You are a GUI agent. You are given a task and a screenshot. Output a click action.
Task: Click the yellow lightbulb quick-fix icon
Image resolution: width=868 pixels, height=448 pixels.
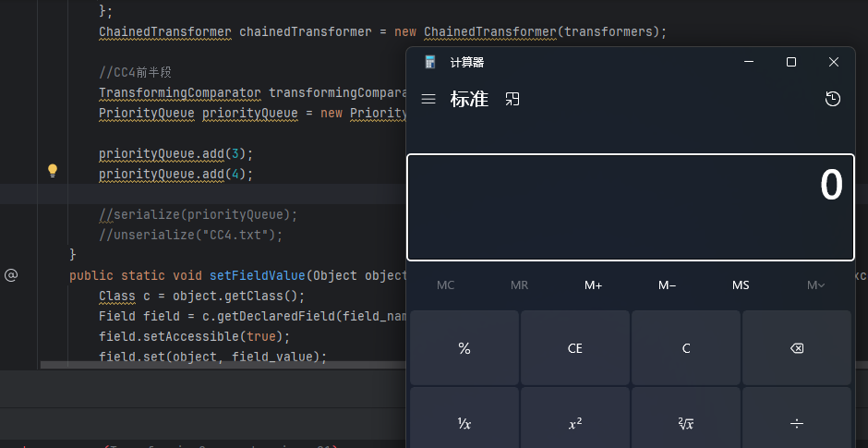tap(53, 170)
